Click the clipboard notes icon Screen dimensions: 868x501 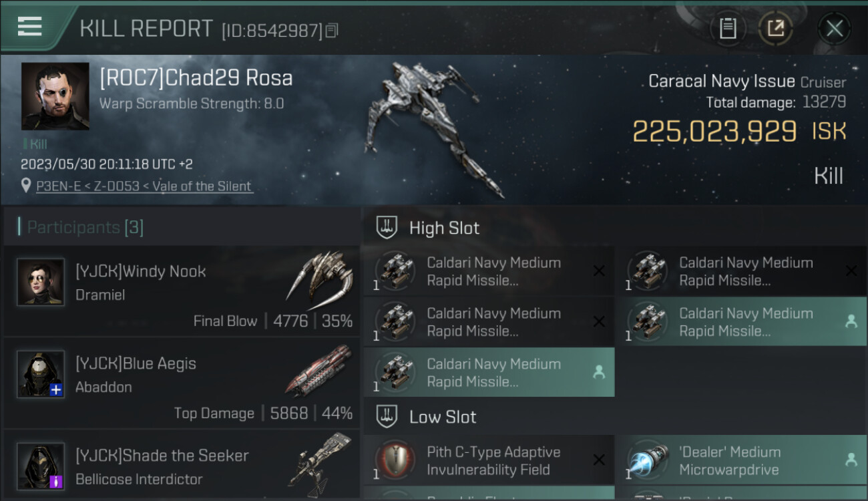click(728, 29)
